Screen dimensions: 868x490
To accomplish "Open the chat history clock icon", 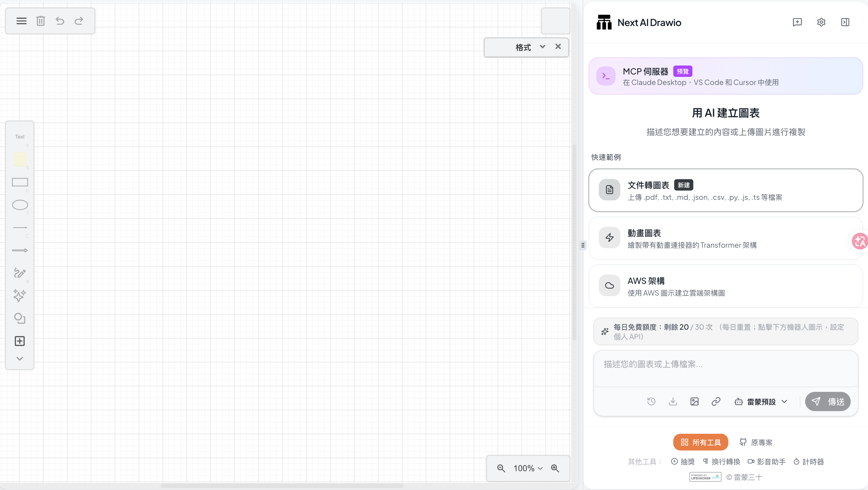I will [651, 401].
